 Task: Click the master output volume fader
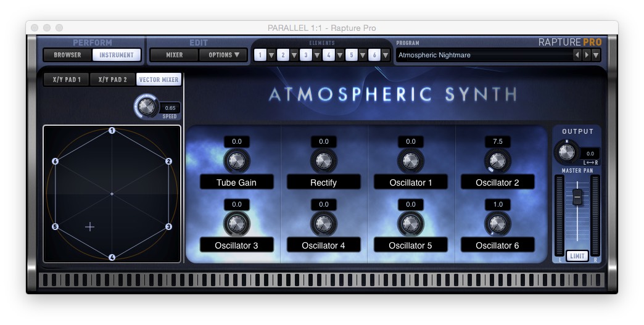pos(577,197)
